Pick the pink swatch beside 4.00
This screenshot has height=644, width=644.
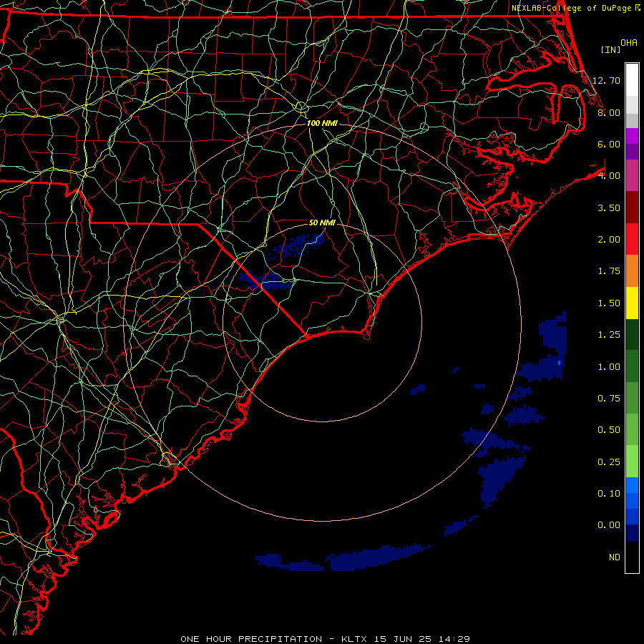[632, 175]
